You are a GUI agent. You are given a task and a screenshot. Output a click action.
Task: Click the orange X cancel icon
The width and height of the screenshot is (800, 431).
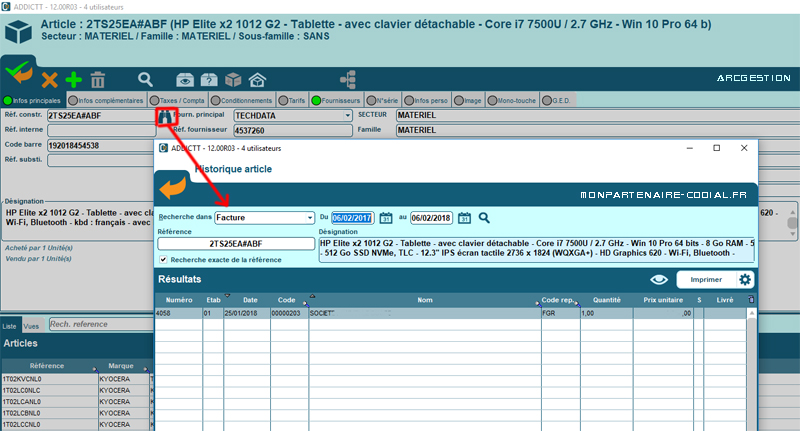[49, 79]
